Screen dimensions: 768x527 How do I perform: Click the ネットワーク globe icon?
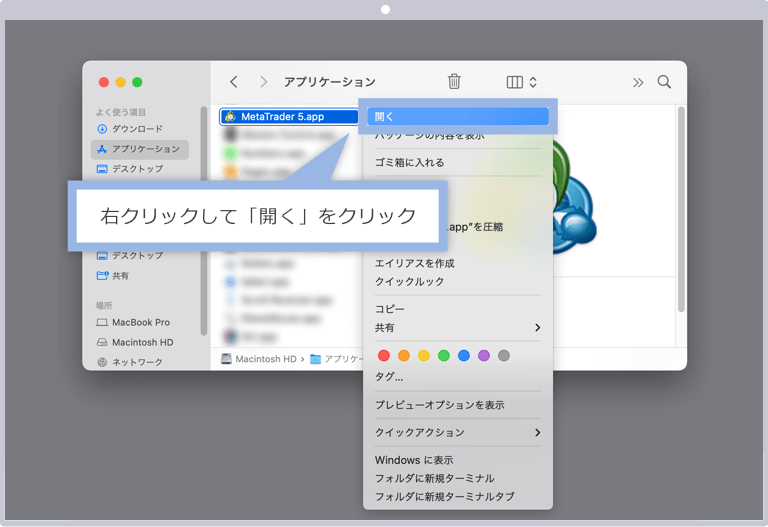pos(102,362)
